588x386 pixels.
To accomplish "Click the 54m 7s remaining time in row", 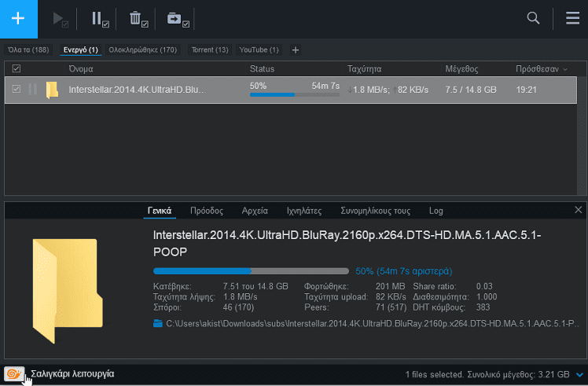I will tap(325, 86).
